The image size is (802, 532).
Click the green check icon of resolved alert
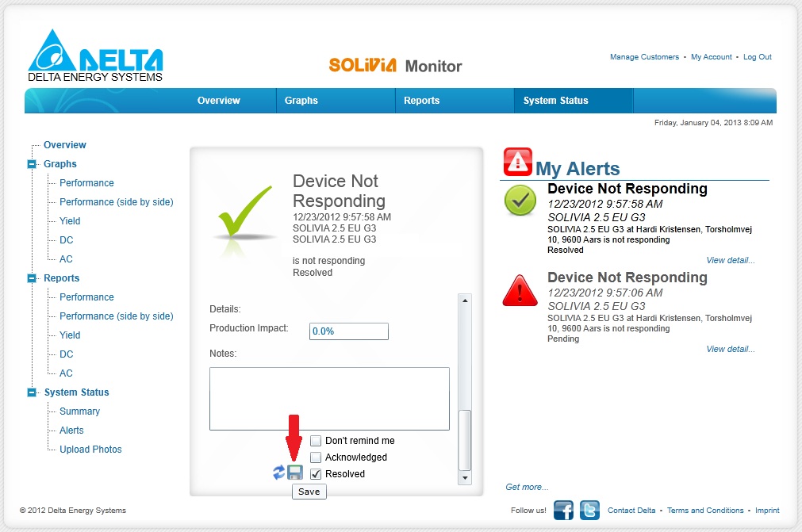(x=520, y=200)
